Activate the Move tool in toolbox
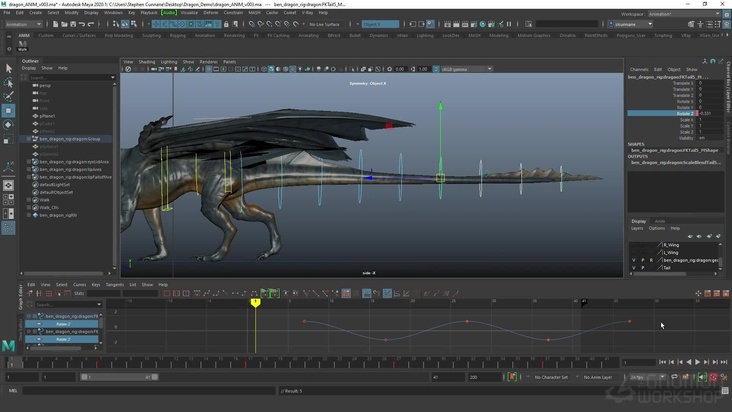The width and height of the screenshot is (732, 412). pos(8,111)
